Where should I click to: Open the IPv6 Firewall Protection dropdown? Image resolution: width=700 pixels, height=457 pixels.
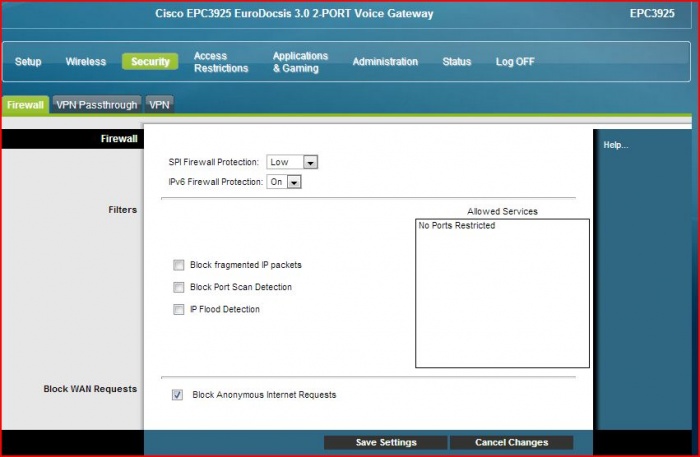[x=284, y=182]
